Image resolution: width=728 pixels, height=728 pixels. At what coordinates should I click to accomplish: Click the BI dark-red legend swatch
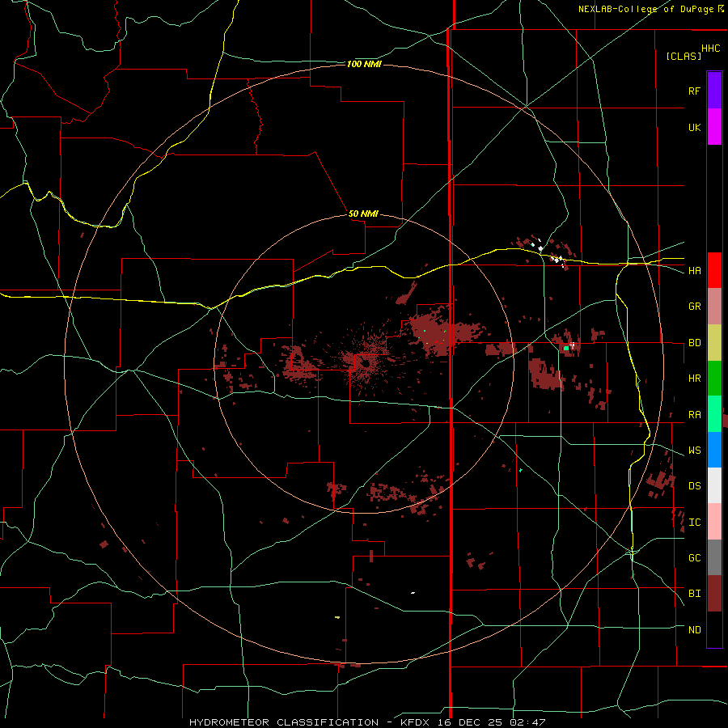(x=714, y=594)
